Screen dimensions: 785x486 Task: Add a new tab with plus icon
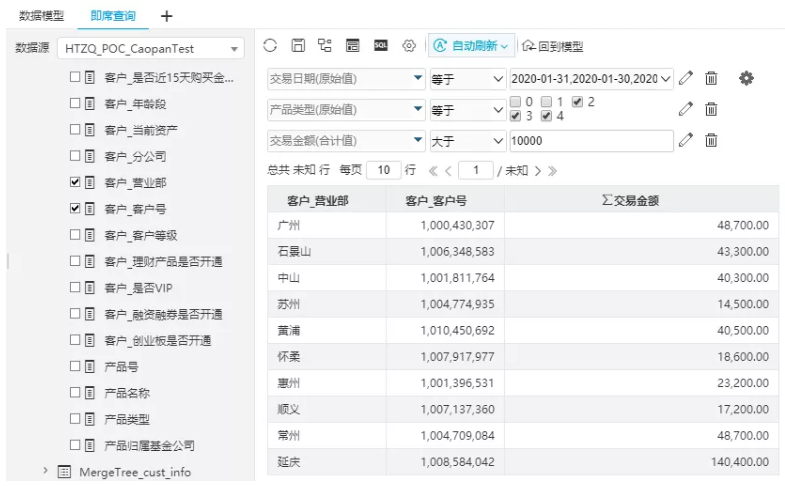pos(166,16)
